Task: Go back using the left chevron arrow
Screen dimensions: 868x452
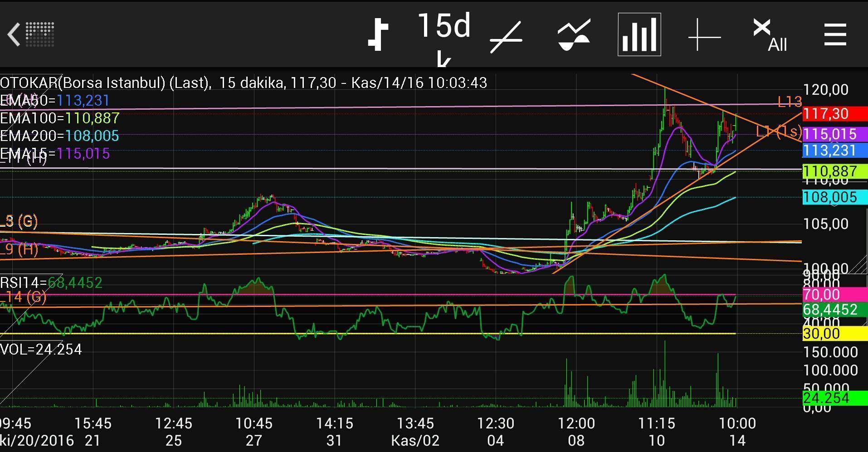Action: click(14, 34)
